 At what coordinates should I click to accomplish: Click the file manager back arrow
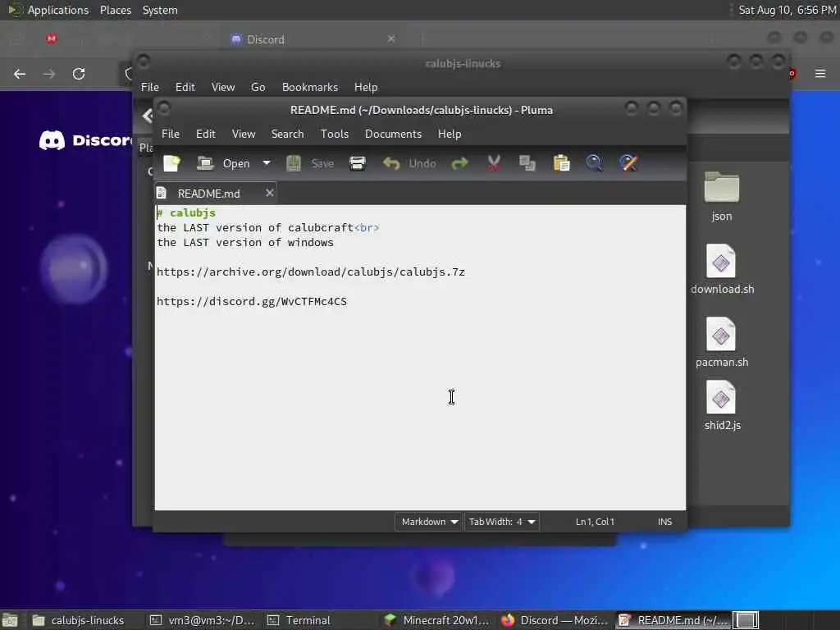pos(148,115)
